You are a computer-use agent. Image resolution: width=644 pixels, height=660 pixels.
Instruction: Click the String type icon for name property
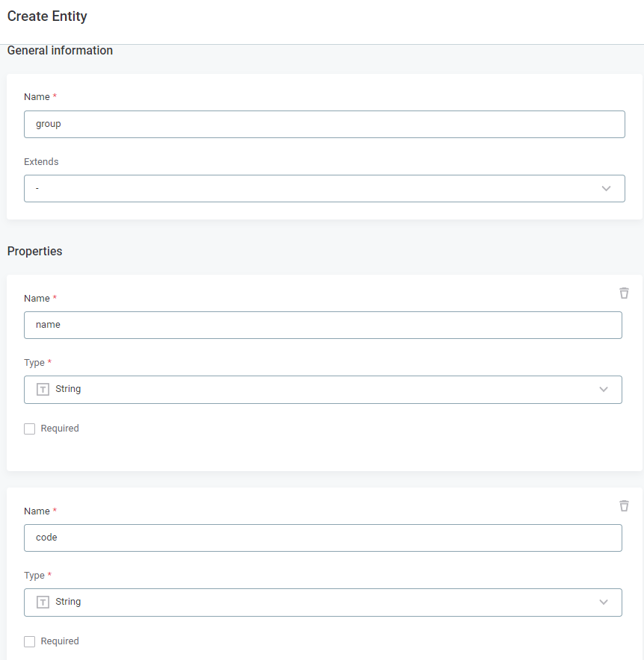[43, 389]
